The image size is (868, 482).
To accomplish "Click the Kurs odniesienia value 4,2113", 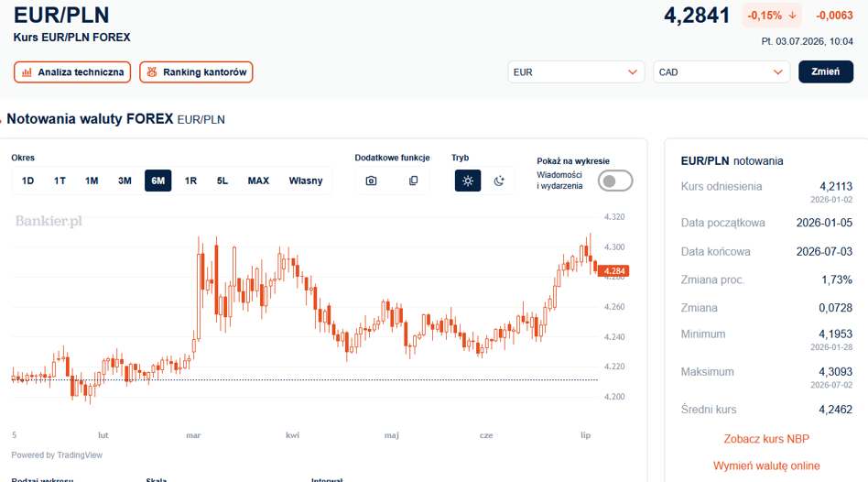I will coord(836,186).
